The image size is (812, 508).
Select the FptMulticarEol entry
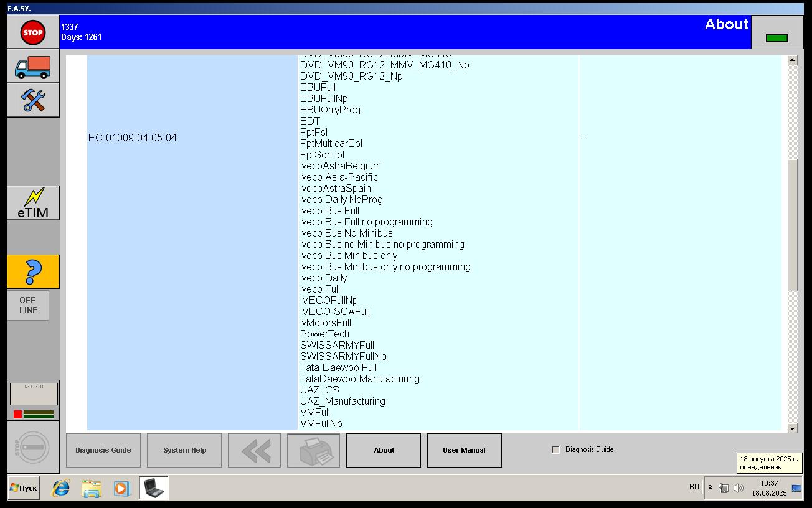coord(331,143)
